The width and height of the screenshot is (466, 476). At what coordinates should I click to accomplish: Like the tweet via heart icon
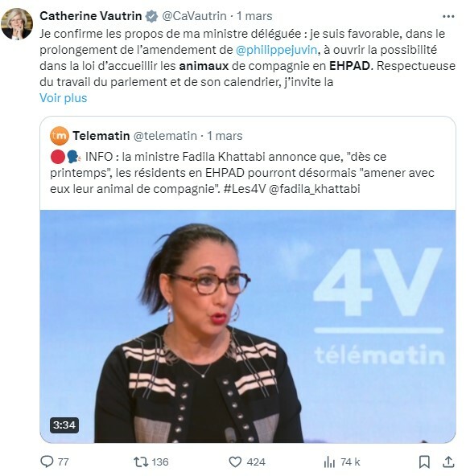click(235, 462)
